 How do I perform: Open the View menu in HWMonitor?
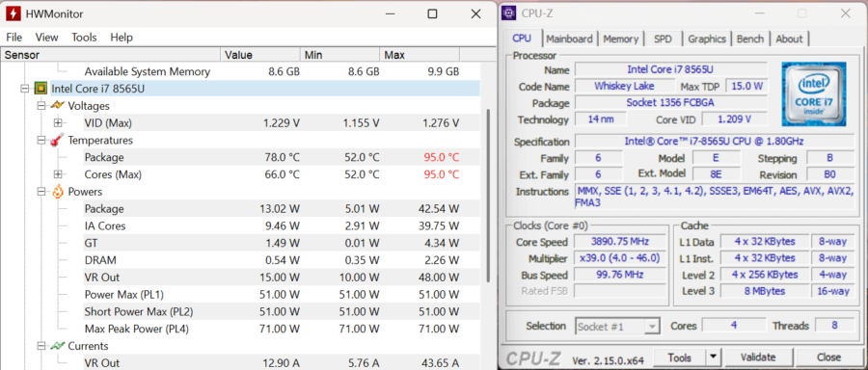coord(46,38)
